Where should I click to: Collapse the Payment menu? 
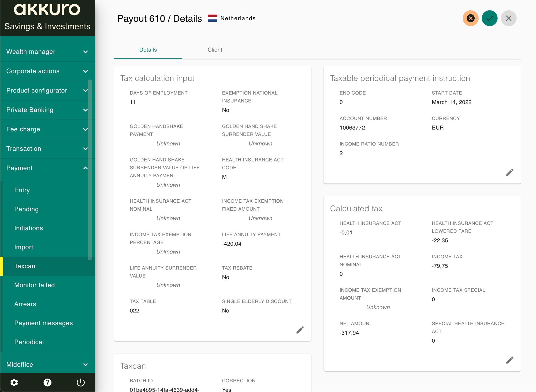tap(47, 168)
